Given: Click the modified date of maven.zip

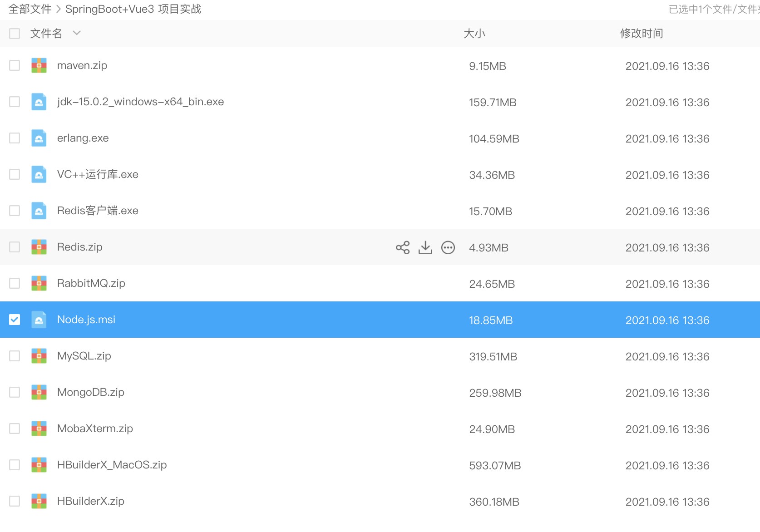Looking at the screenshot, I should click(667, 66).
